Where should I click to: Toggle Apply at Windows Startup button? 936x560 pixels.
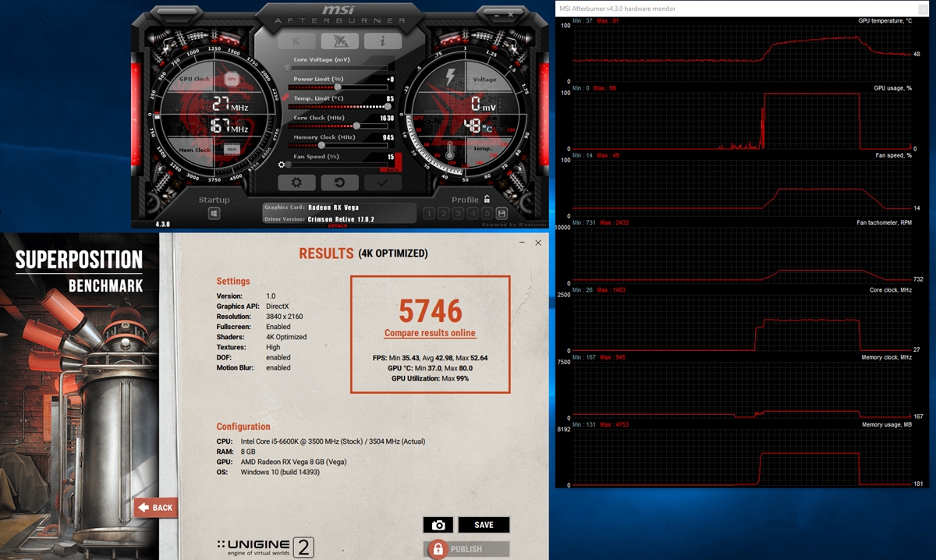click(214, 213)
